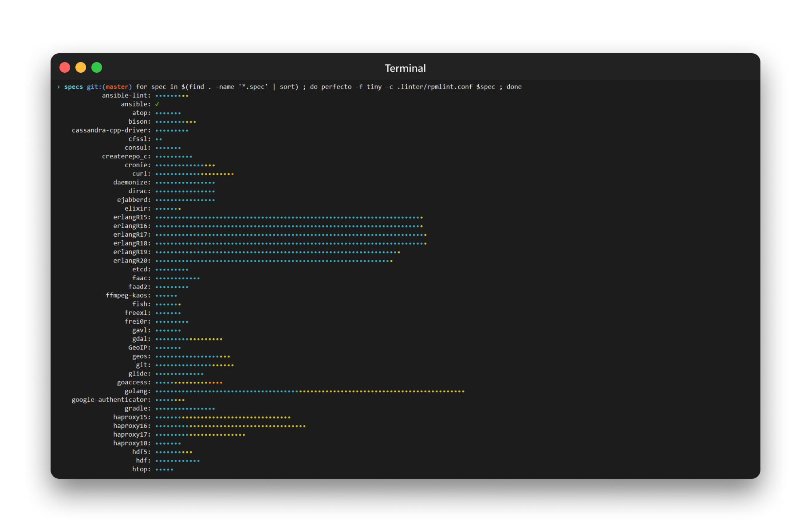Click the 'ejabberd:' row label
This screenshot has width=811, height=532.
click(134, 200)
